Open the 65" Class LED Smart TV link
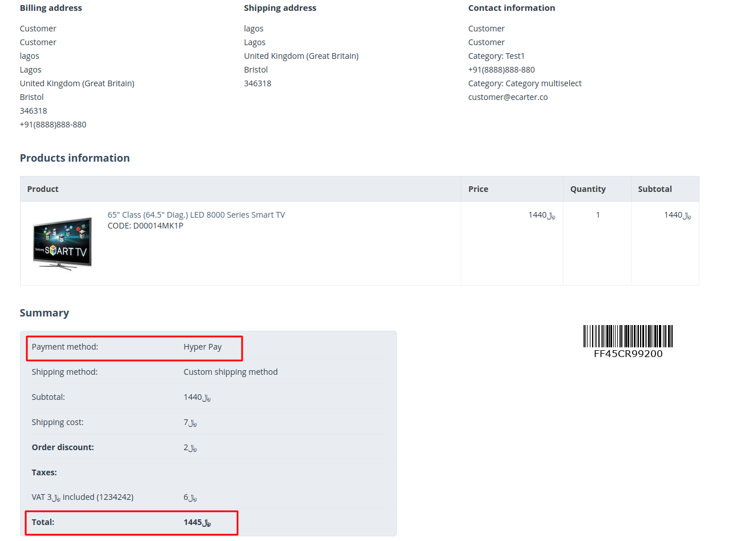 [x=196, y=215]
